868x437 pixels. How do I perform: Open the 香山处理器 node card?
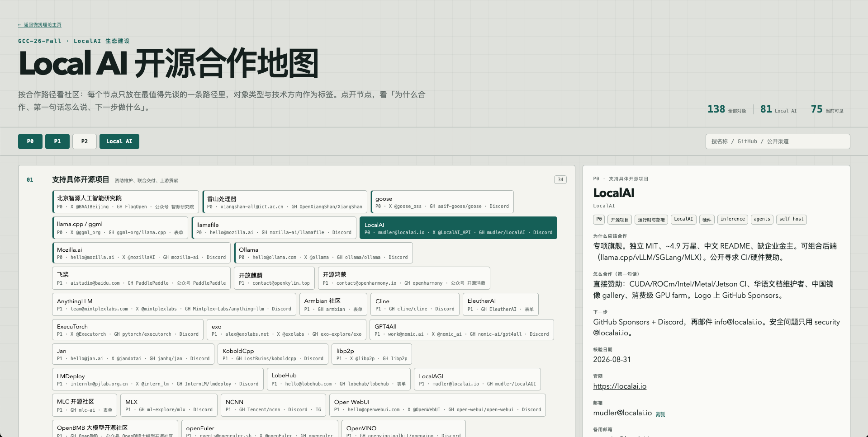285,202
